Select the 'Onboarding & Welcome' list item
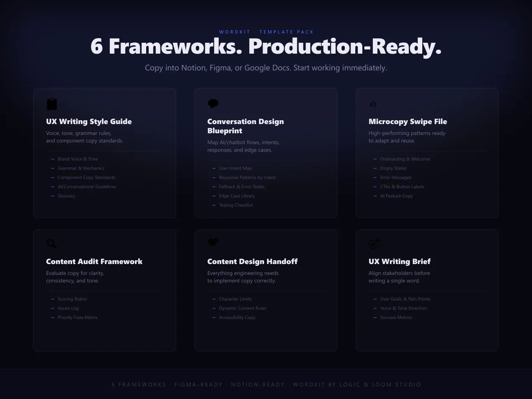Viewport: 532px width, 399px height. (405, 159)
